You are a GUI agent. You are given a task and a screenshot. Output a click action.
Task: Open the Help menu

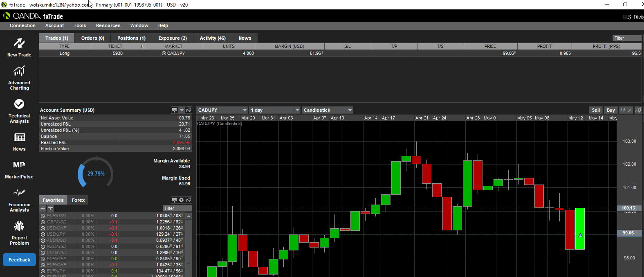(163, 25)
